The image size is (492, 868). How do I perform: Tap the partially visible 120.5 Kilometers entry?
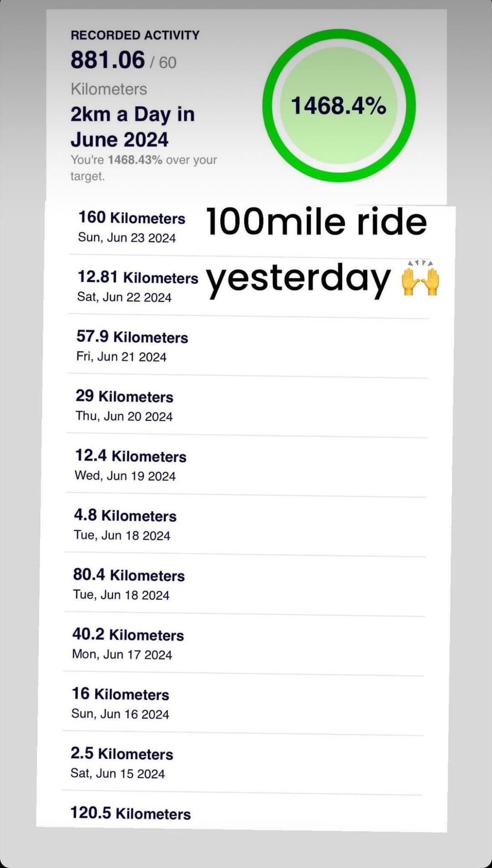click(x=130, y=813)
